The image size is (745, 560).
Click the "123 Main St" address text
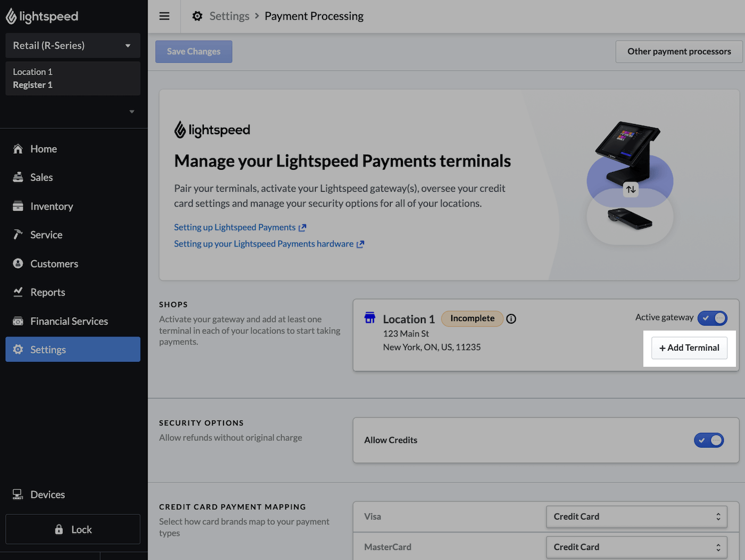406,334
